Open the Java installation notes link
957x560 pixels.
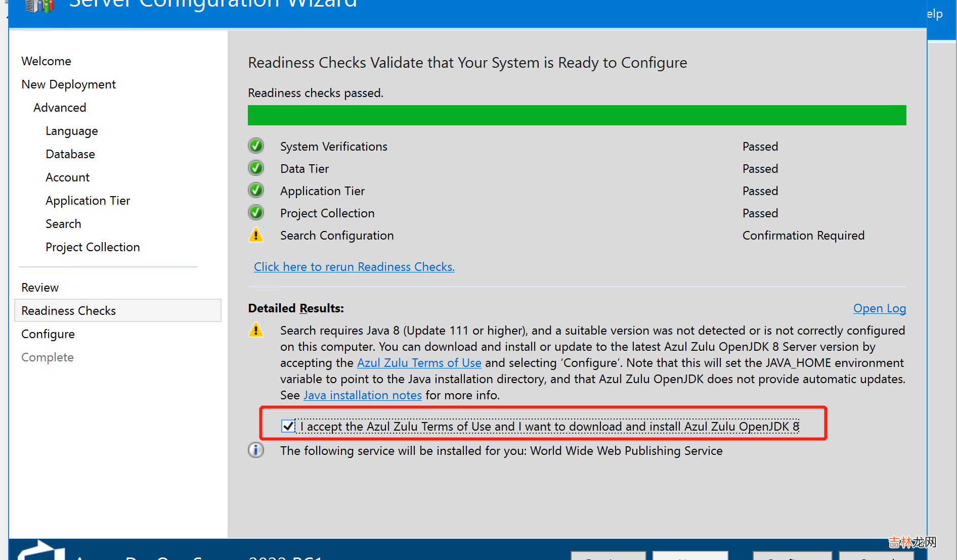(x=362, y=395)
